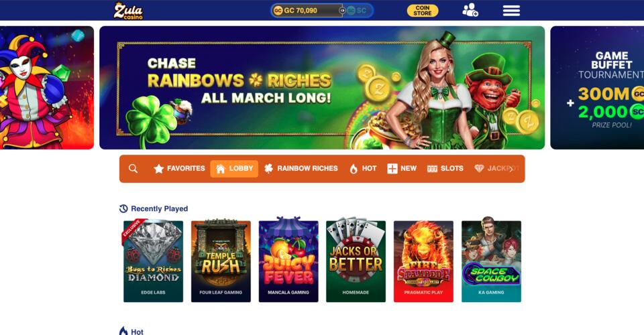Viewport: 644px width, 335px height.
Task: Click the Favorites star icon
Action: [158, 169]
